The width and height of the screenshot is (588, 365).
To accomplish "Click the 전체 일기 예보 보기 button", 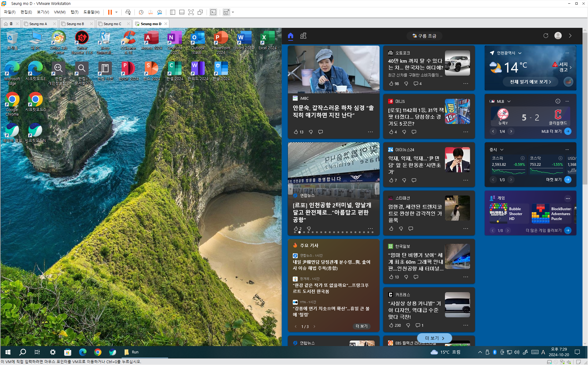I will tap(530, 82).
